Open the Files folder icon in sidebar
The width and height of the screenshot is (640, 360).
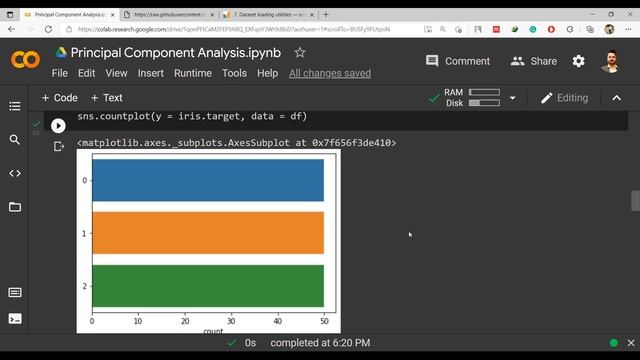click(15, 207)
